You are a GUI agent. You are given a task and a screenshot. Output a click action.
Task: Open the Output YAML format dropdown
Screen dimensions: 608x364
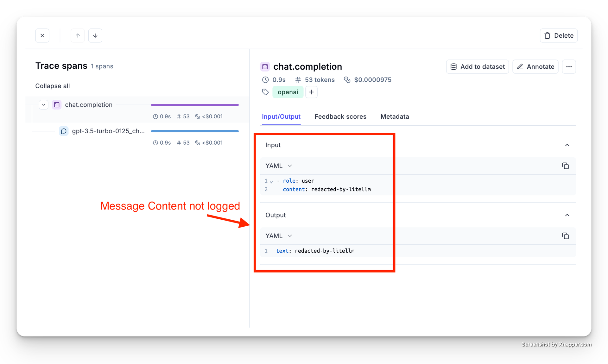tap(279, 236)
